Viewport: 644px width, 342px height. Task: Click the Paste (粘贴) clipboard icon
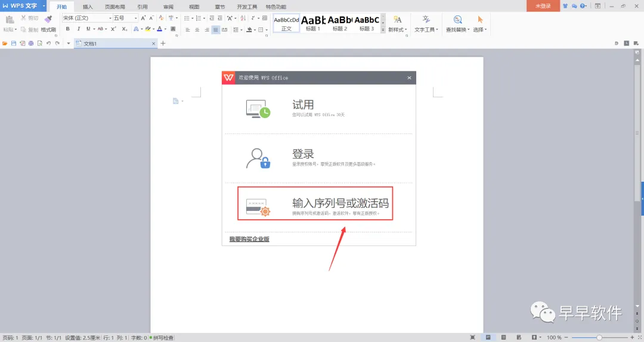(x=10, y=20)
